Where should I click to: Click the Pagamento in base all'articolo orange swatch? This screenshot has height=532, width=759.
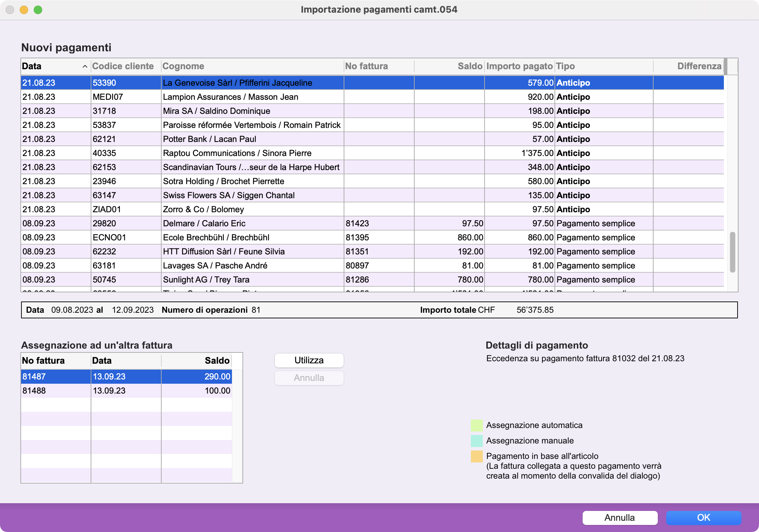(476, 456)
